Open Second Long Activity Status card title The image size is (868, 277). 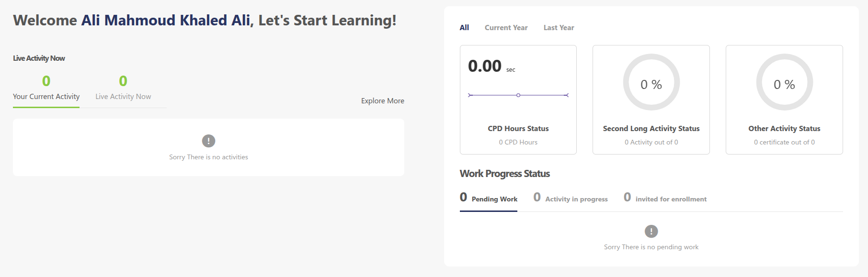pyautogui.click(x=651, y=129)
